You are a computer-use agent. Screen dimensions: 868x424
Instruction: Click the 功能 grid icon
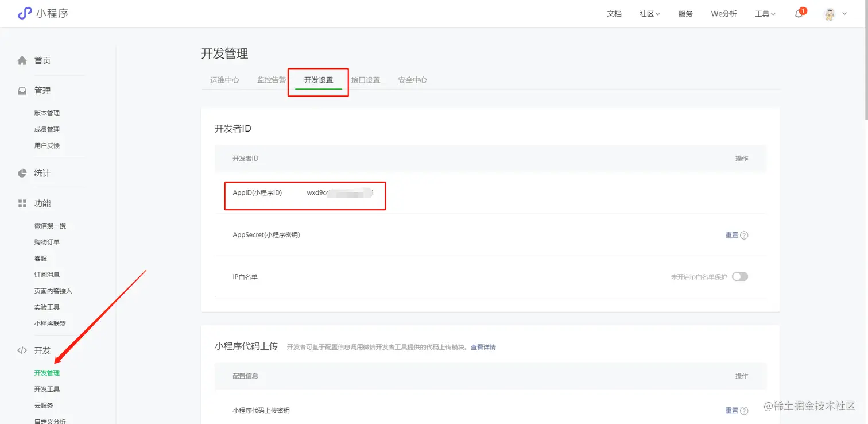coord(22,203)
